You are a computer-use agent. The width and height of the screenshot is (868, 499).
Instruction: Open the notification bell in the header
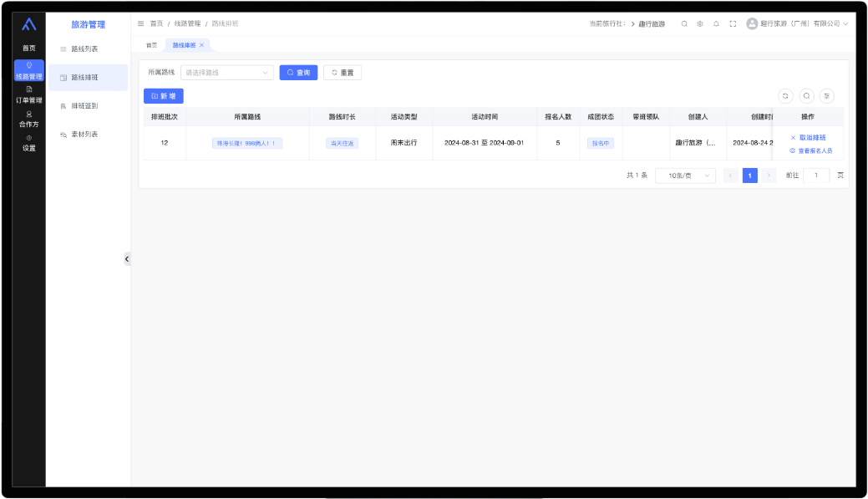[x=716, y=23]
